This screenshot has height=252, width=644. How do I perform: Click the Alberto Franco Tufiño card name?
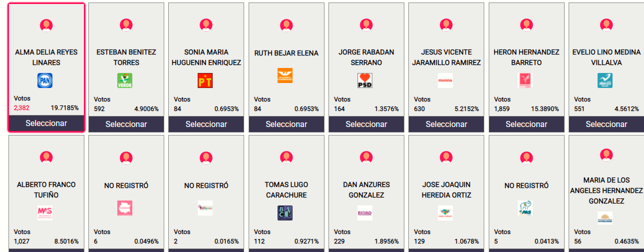pyautogui.click(x=46, y=189)
